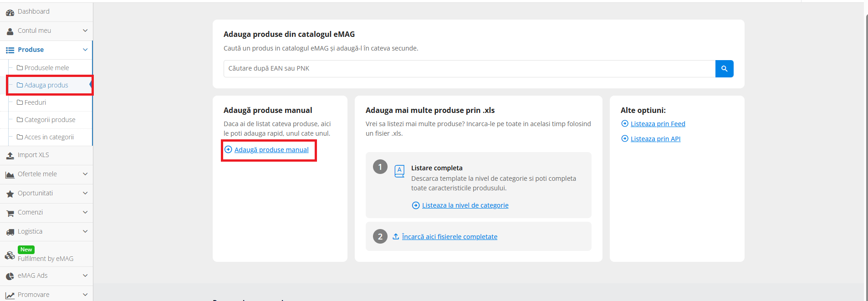Click the Import XLS upload icon
The image size is (868, 301).
click(10, 156)
